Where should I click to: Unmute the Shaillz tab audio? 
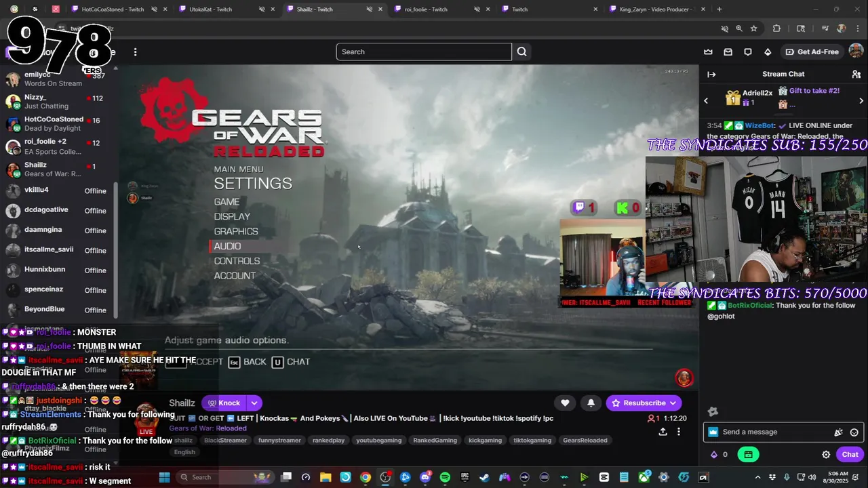coord(369,9)
